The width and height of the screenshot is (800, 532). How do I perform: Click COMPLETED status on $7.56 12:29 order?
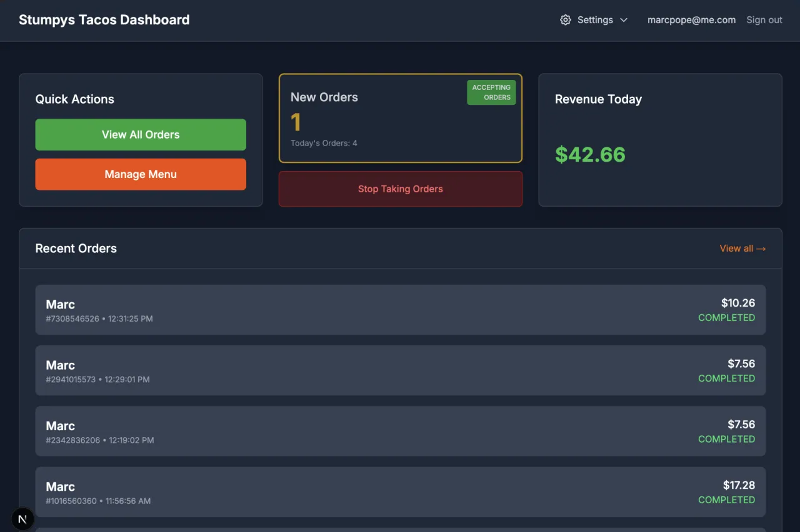(726, 378)
